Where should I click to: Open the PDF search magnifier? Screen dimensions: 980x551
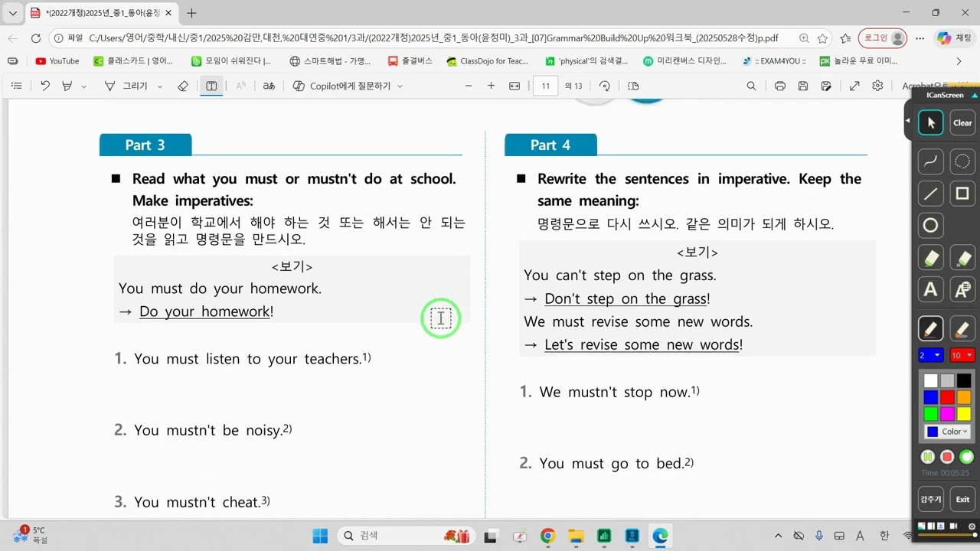[752, 86]
